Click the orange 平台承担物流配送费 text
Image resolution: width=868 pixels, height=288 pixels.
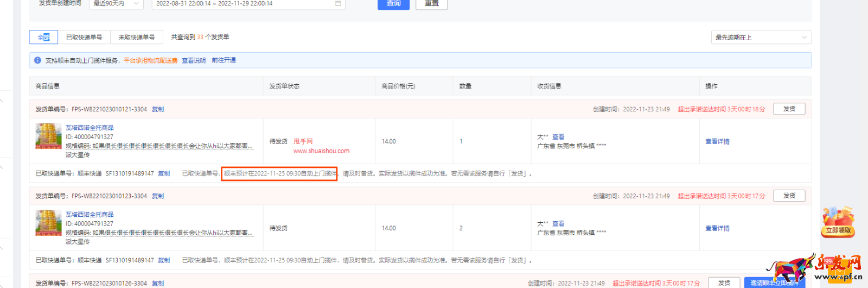pos(150,60)
